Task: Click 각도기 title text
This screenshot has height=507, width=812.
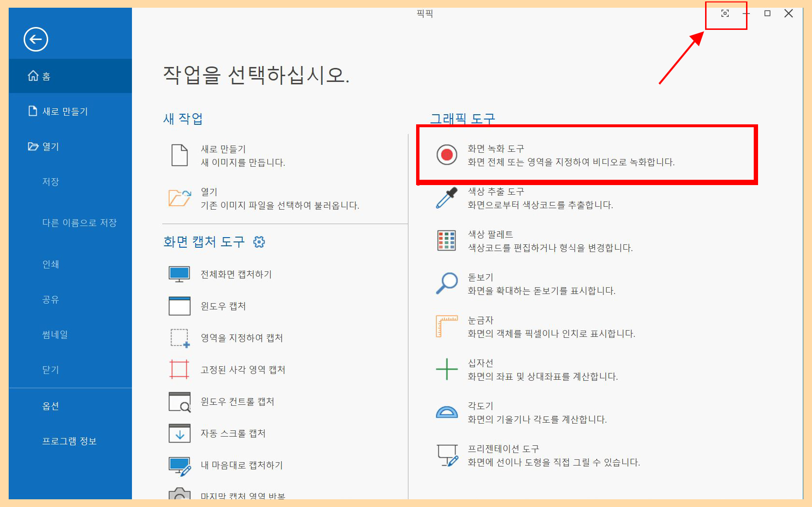Action: (x=480, y=406)
